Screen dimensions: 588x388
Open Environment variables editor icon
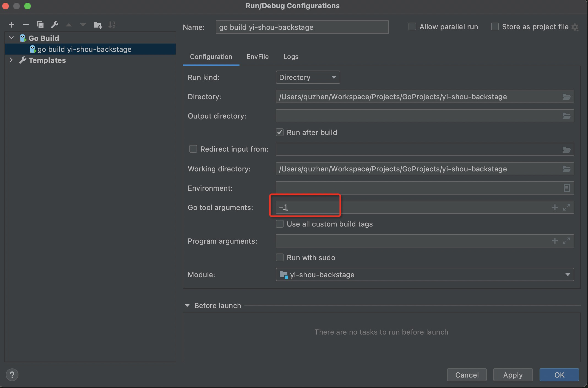pyautogui.click(x=566, y=188)
